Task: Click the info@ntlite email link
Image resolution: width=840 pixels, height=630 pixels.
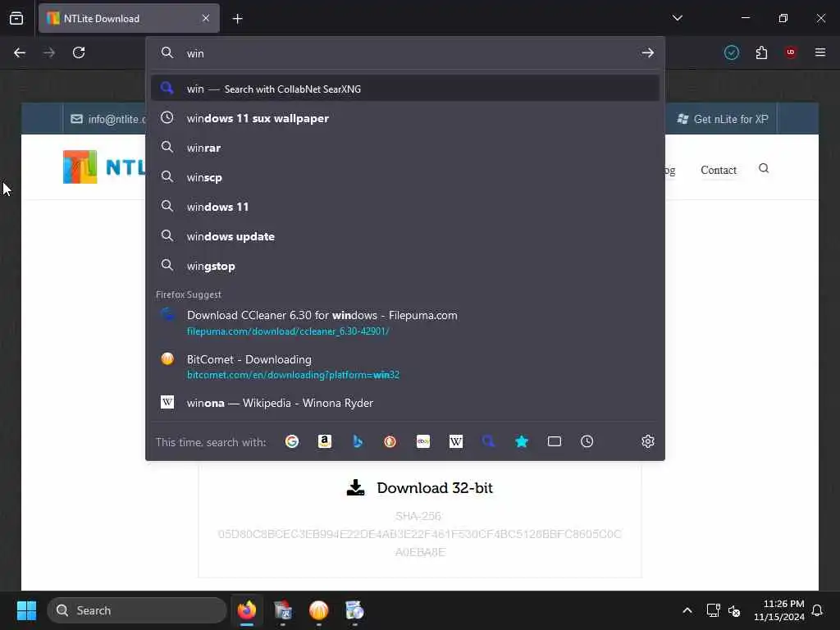Action: [108, 119]
